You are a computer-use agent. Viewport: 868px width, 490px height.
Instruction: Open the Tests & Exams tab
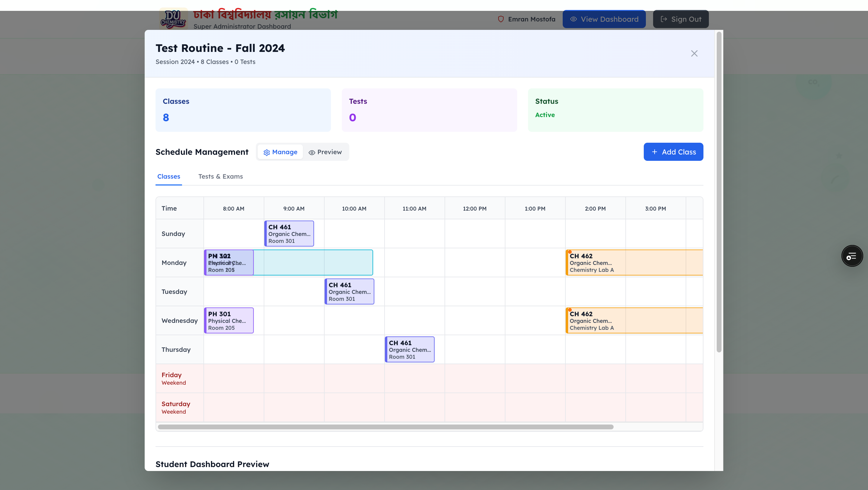coord(220,177)
